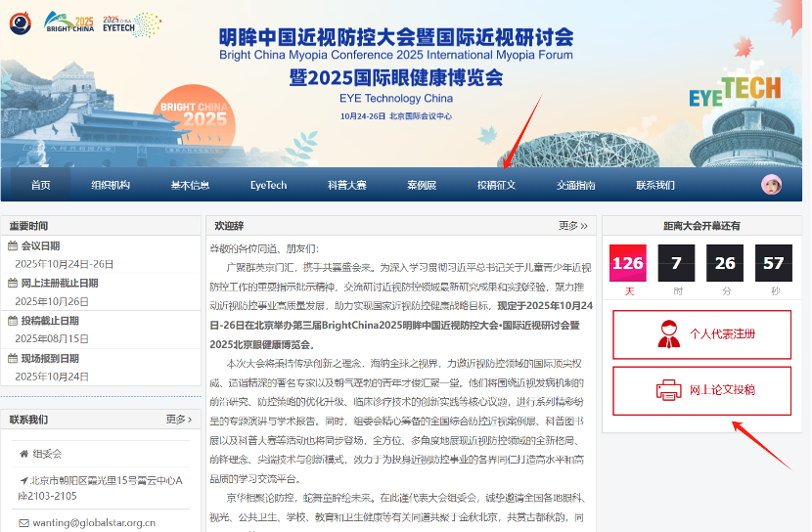Click the calendar icon beside 现场报到日期
812x532 pixels.
[13, 358]
